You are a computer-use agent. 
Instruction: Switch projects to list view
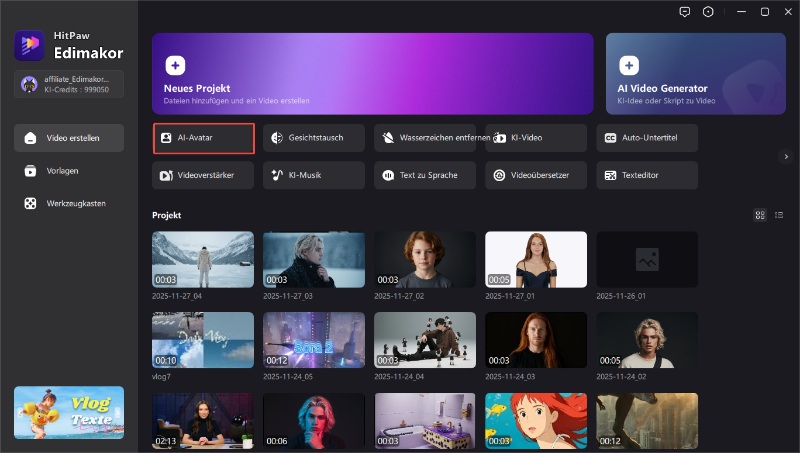pos(779,215)
